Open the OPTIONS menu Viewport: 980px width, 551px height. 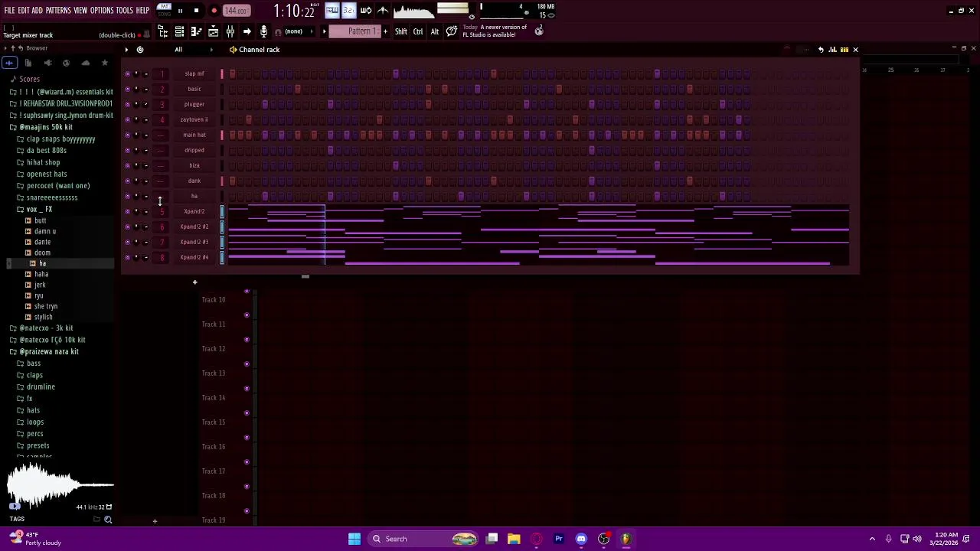102,11
